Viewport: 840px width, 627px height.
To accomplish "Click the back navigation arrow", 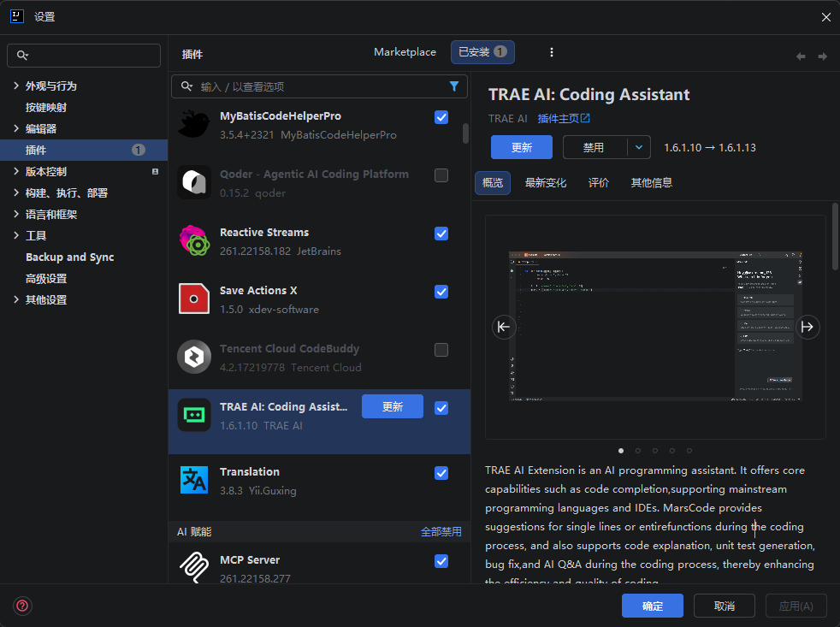I will [x=801, y=56].
